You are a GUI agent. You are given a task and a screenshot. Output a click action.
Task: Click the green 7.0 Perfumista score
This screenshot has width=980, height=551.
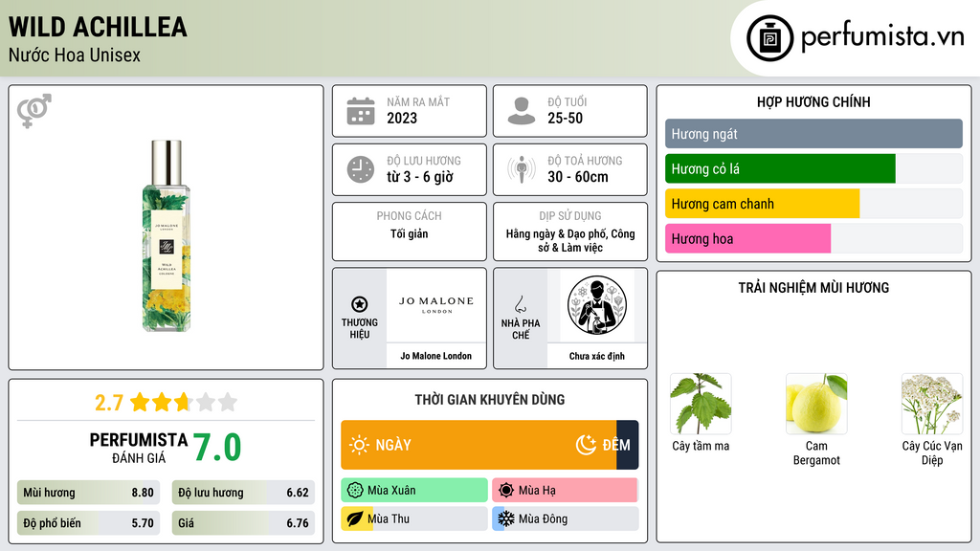[x=217, y=448]
